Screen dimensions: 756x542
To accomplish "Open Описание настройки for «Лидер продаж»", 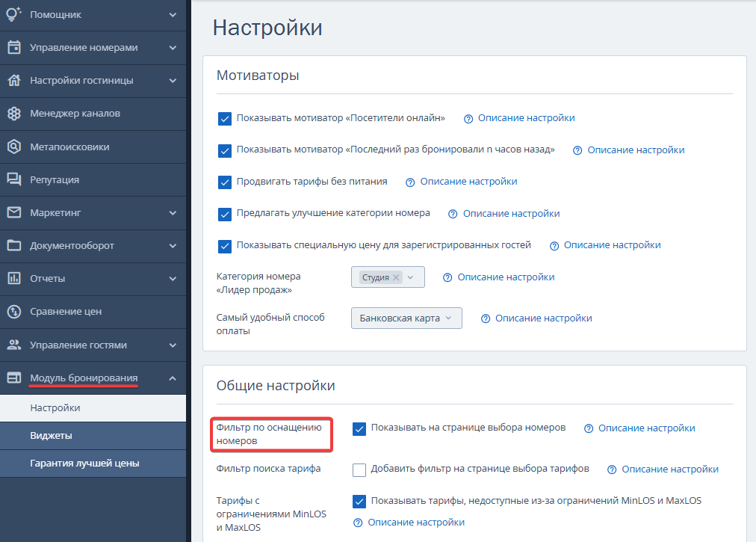I will pos(506,277).
